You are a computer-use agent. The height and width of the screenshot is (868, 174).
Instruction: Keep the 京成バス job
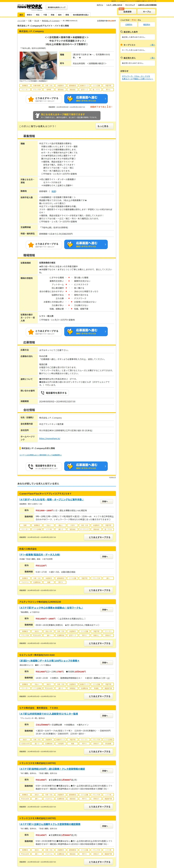[99, 590]
